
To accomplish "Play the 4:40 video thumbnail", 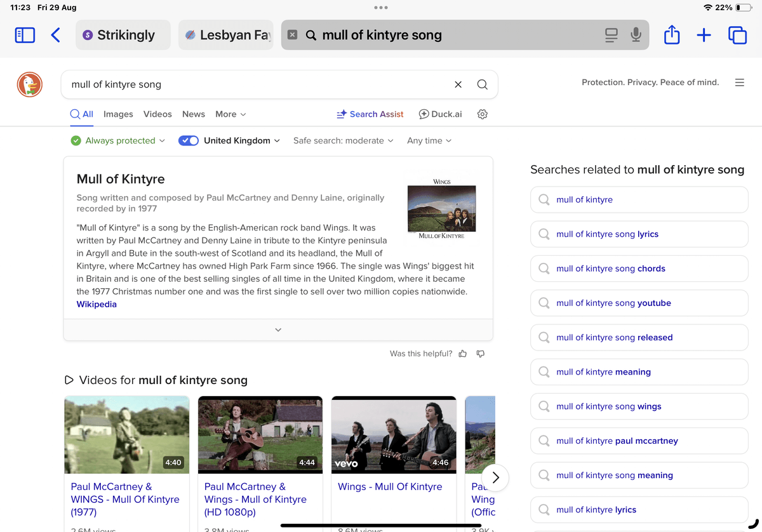I will (x=127, y=435).
